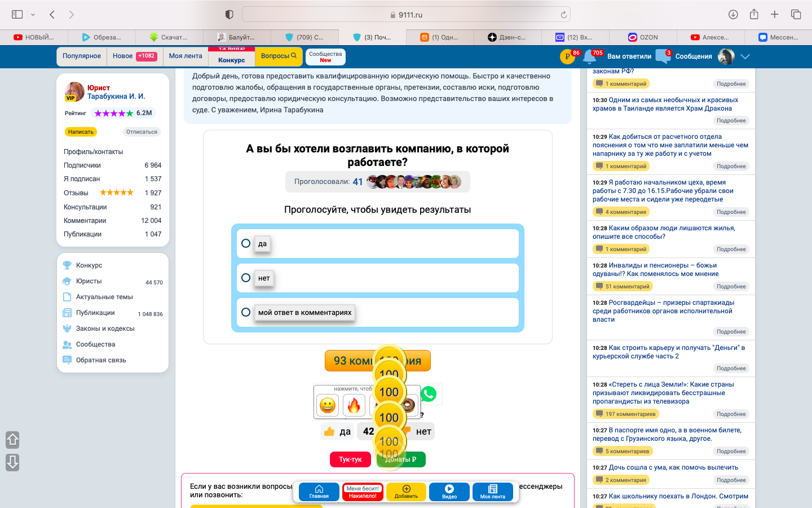Click the Safari address bar
The width and height of the screenshot is (812, 508).
click(x=406, y=15)
